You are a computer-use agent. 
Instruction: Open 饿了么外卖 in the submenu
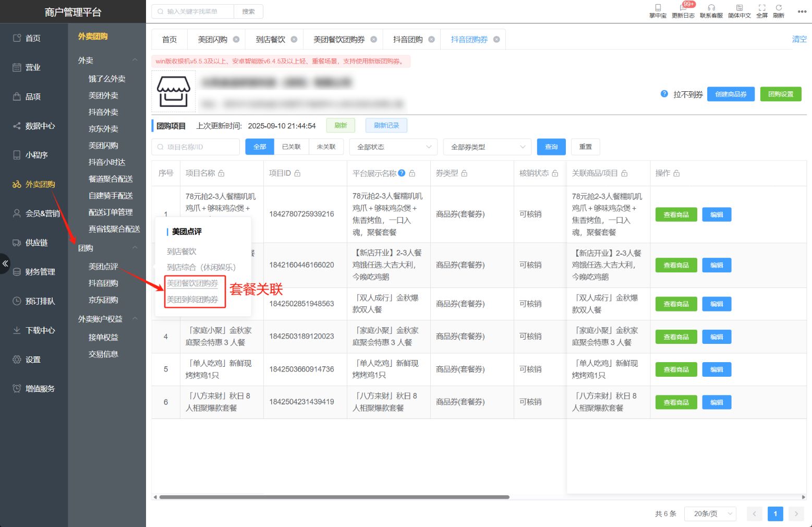pos(107,79)
